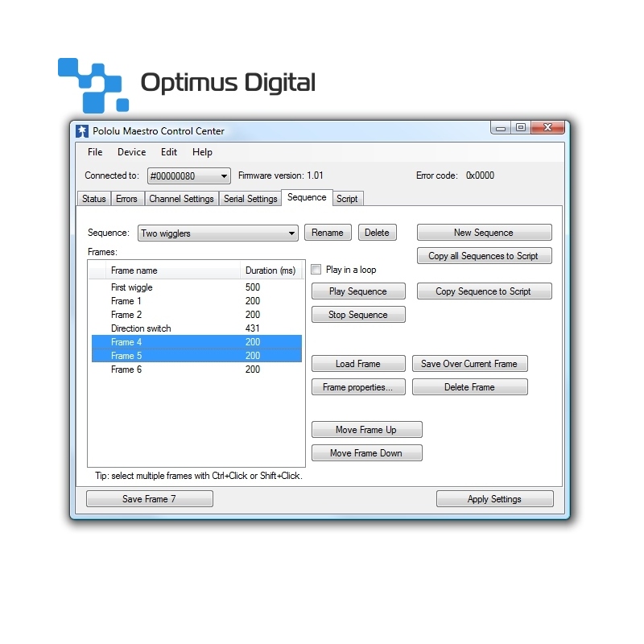Click Save Over Current Frame
The width and height of the screenshot is (644, 644).
coord(470,364)
